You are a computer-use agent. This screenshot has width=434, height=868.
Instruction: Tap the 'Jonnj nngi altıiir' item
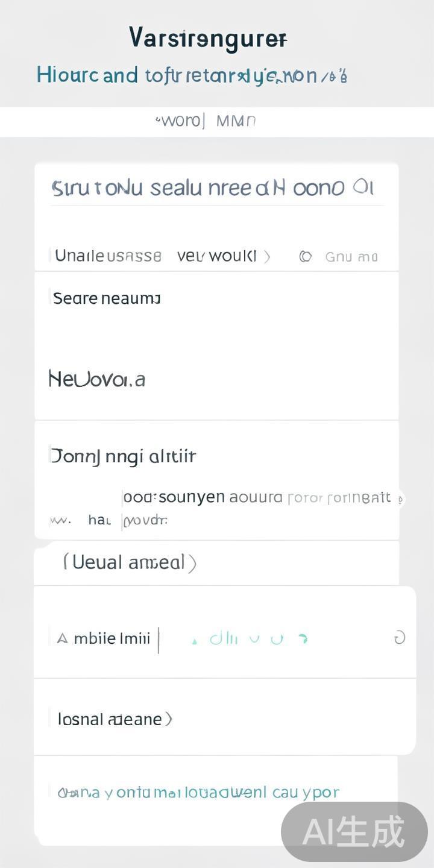tap(123, 456)
